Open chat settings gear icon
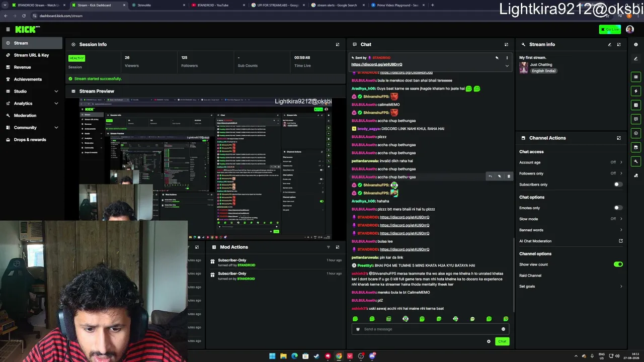 click(489, 341)
